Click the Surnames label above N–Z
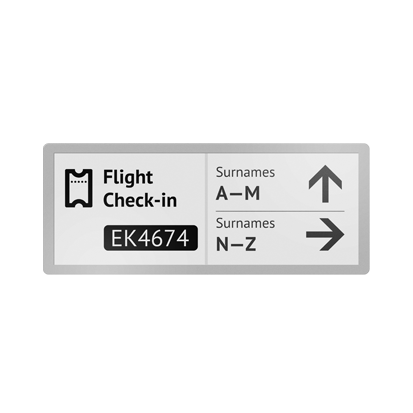 (x=245, y=223)
